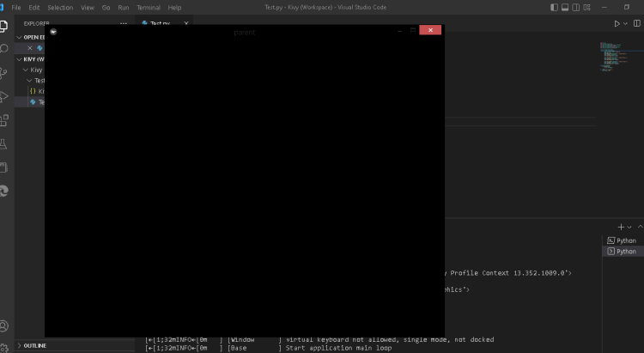Minimize the Kivy parent window

(x=399, y=30)
